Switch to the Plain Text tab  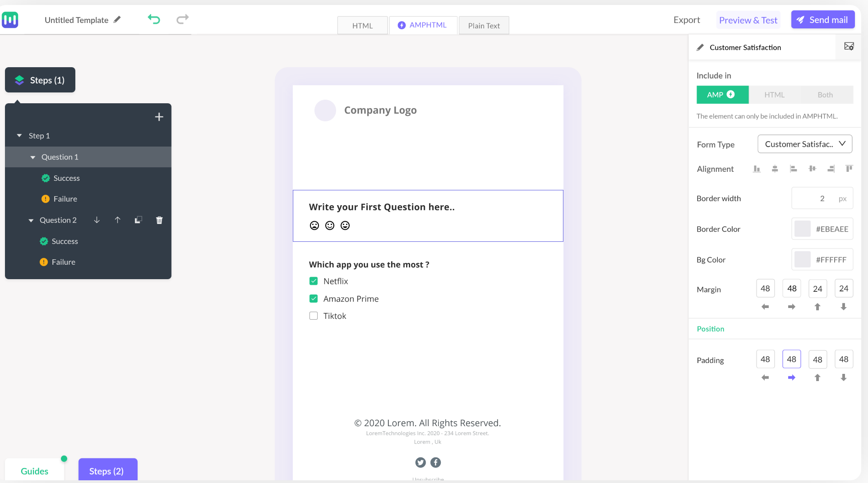coord(484,26)
